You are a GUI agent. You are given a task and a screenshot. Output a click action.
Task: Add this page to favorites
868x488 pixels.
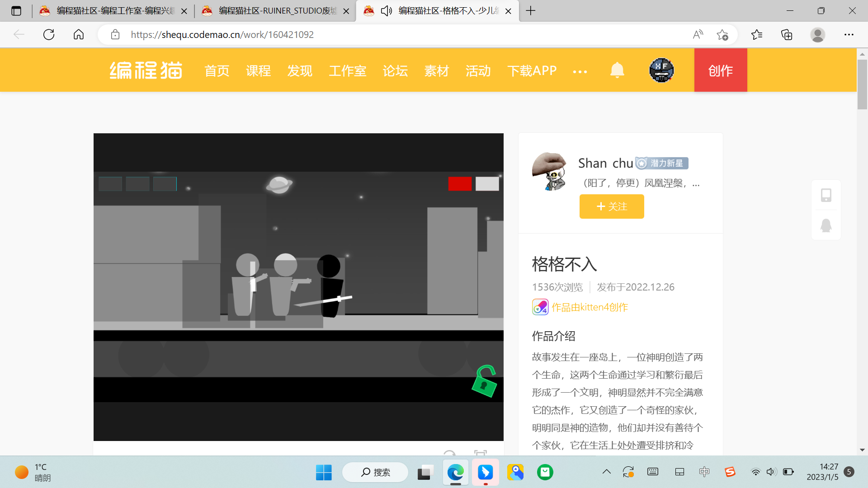(722, 34)
